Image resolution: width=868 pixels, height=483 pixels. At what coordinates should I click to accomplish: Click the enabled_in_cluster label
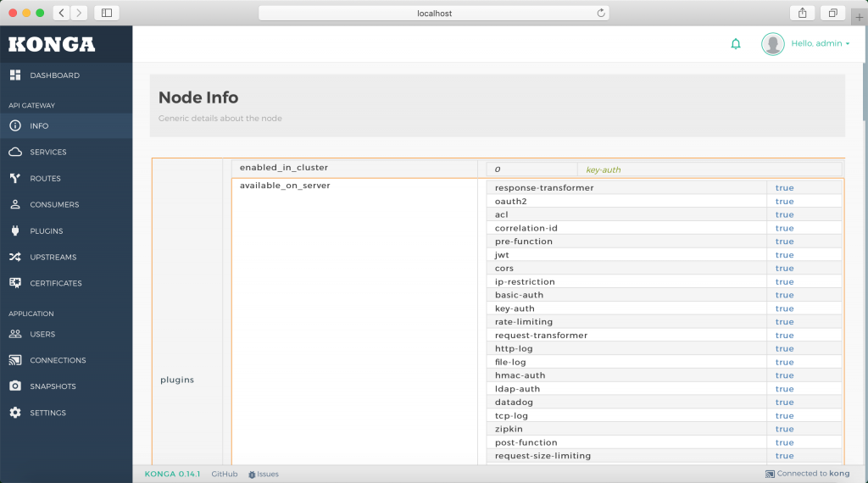(x=284, y=168)
